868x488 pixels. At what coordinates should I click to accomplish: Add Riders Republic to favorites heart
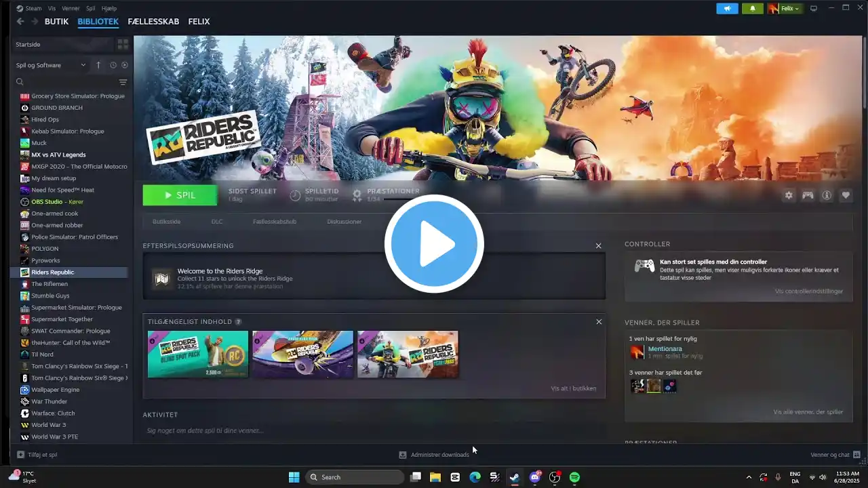tap(846, 195)
